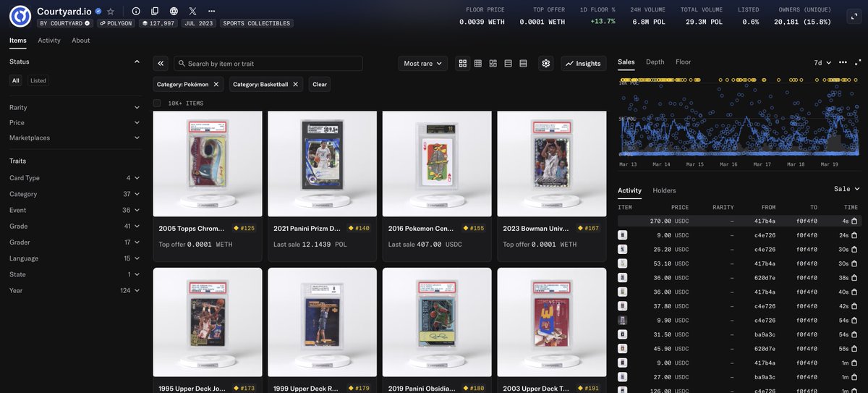
Task: Click the SPORTS COLLECTIBLES category badge
Action: tap(255, 23)
